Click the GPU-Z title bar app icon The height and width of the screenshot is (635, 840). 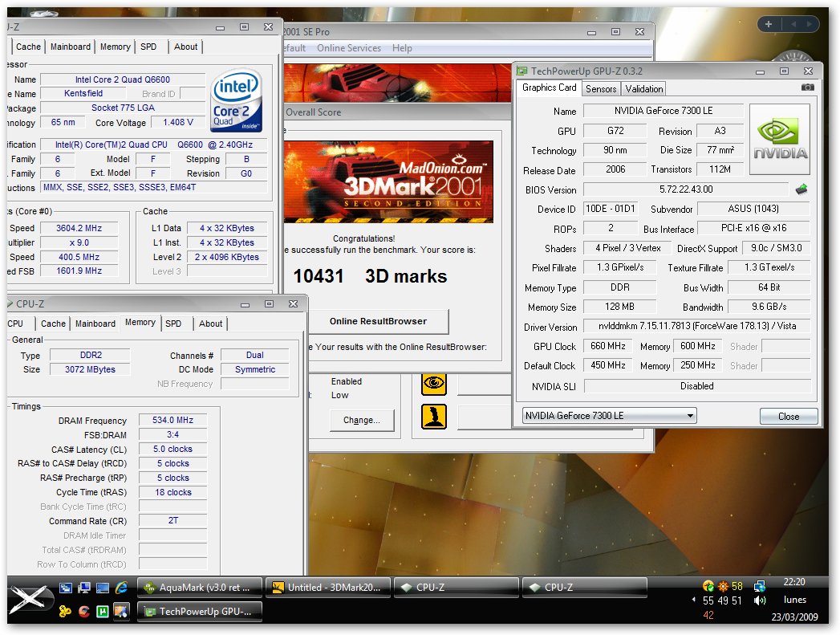(x=521, y=71)
